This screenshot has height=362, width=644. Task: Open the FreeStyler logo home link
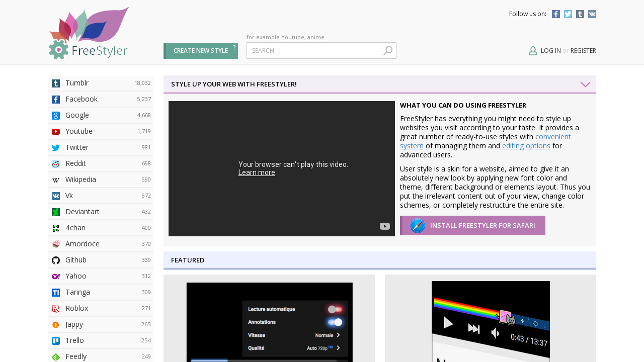(x=89, y=33)
